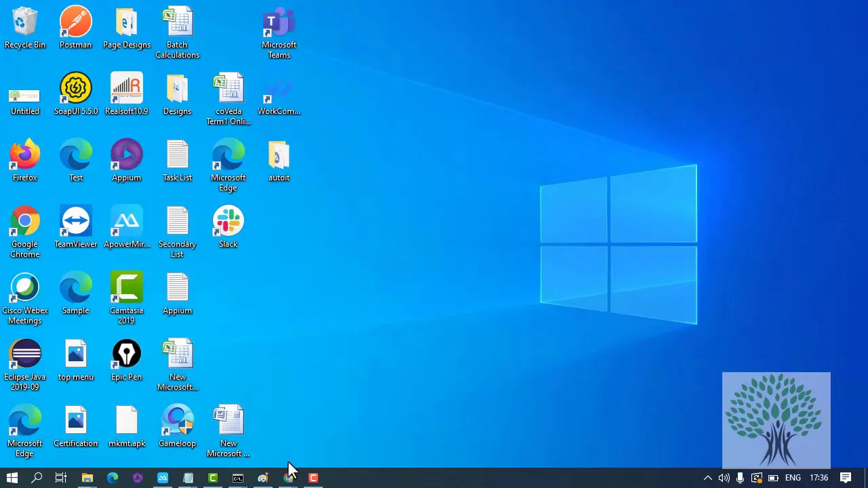Select the Batch Calculations Excel file
This screenshot has height=488, width=868.
click(177, 33)
